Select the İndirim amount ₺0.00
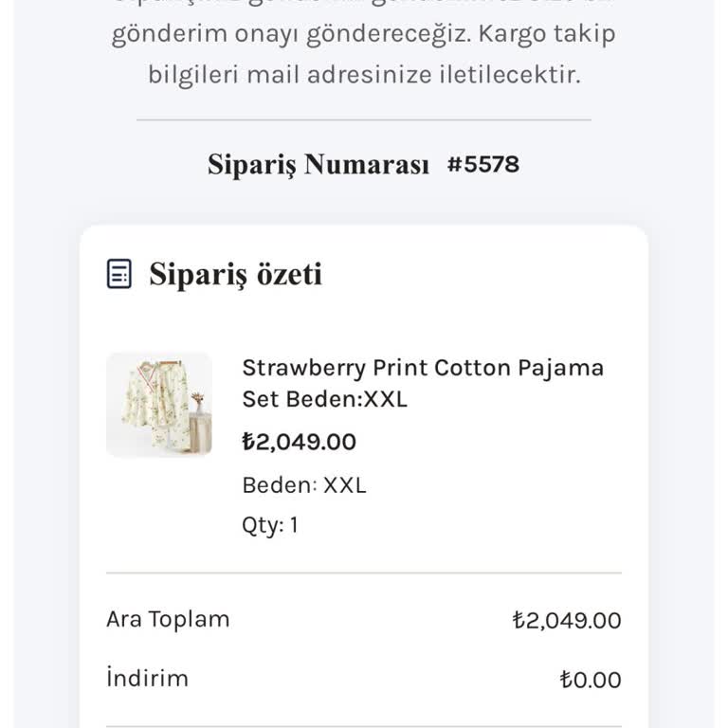This screenshot has width=728, height=728. pyautogui.click(x=591, y=680)
